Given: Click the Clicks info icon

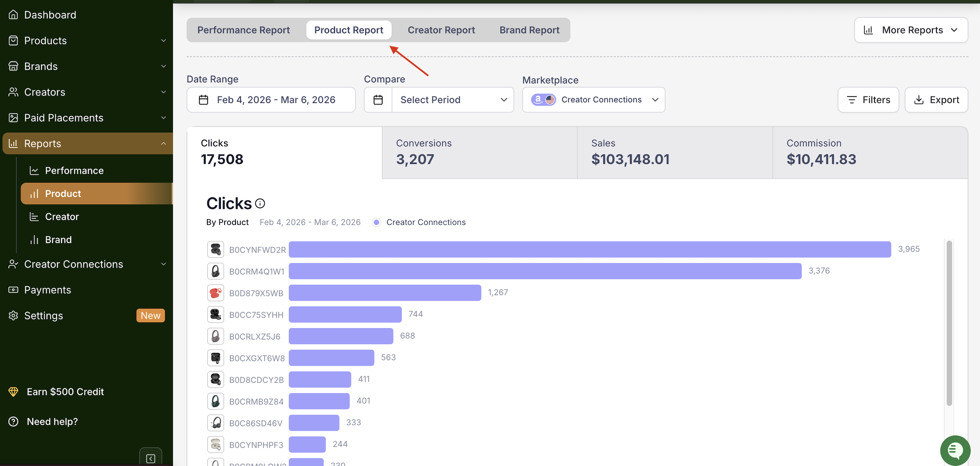Looking at the screenshot, I should [260, 204].
